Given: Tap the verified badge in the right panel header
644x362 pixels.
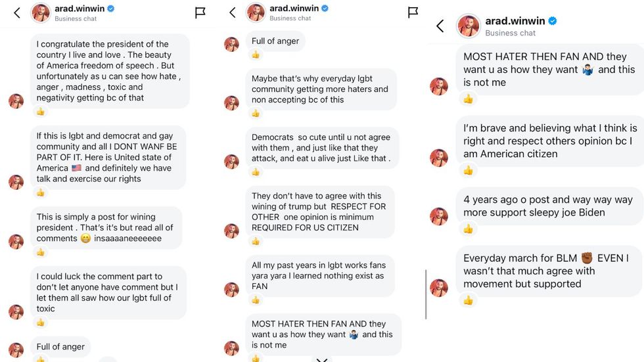Looking at the screenshot, I should coord(553,21).
